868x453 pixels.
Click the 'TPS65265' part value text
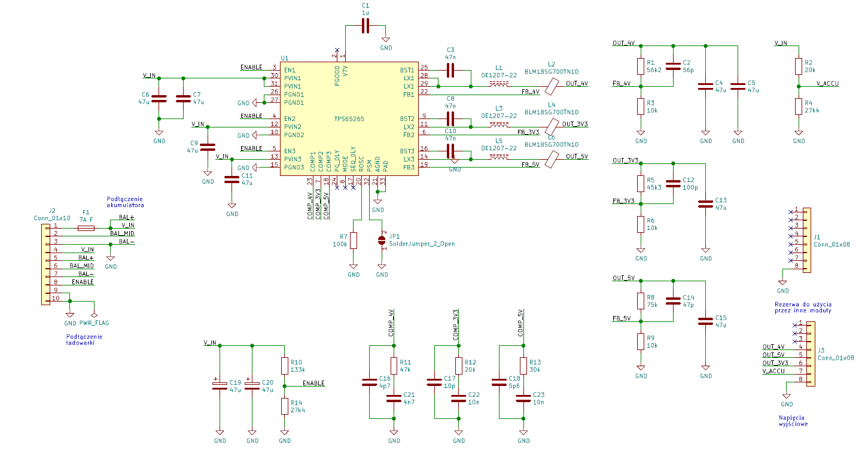pyautogui.click(x=349, y=119)
